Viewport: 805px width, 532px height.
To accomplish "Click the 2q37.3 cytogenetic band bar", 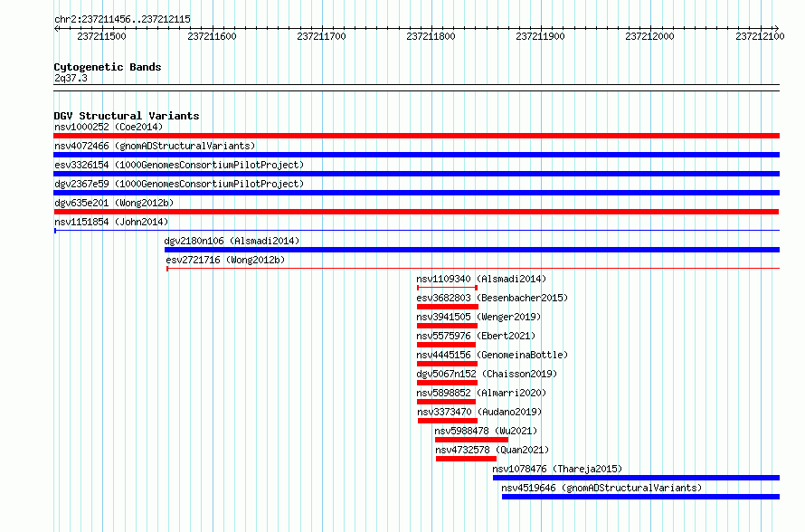I will [x=416, y=88].
